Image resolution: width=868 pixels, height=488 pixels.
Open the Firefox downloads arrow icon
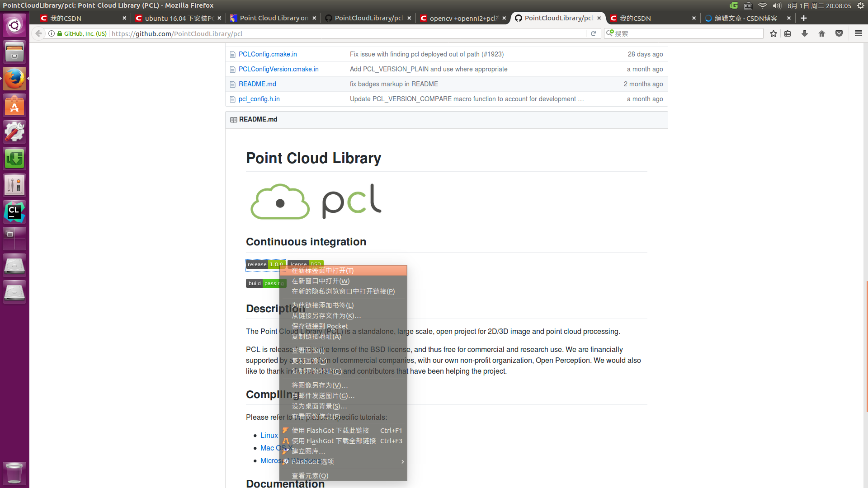[805, 33]
